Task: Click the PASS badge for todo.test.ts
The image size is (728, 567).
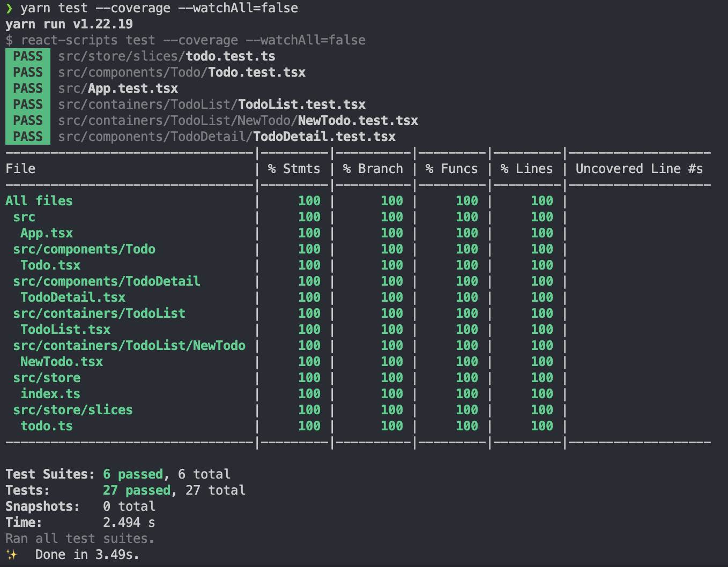Action: pyautogui.click(x=28, y=56)
